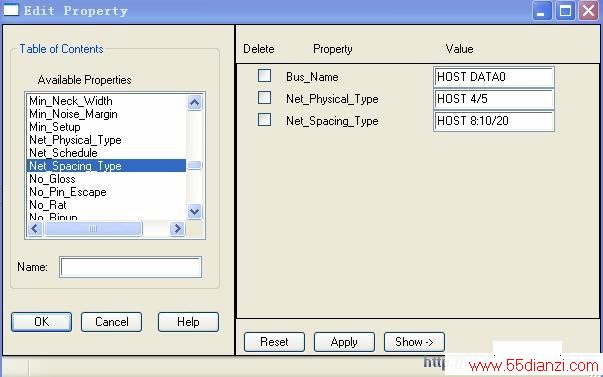
Task: Confirm with the OK button
Action: pos(42,322)
